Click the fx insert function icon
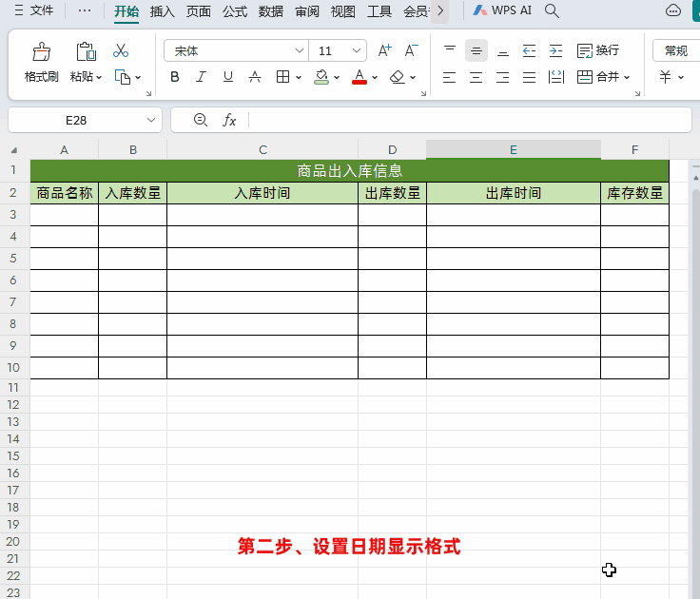 [x=229, y=120]
